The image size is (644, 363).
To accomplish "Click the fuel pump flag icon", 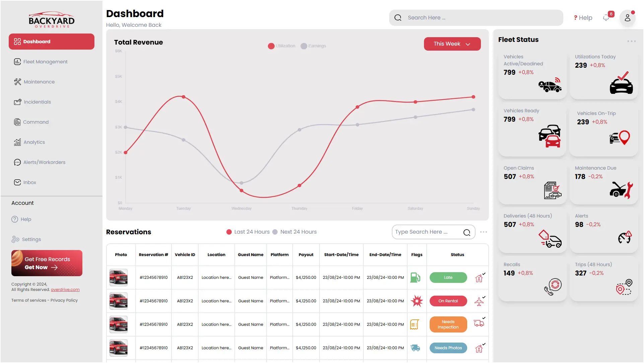I will point(415,278).
